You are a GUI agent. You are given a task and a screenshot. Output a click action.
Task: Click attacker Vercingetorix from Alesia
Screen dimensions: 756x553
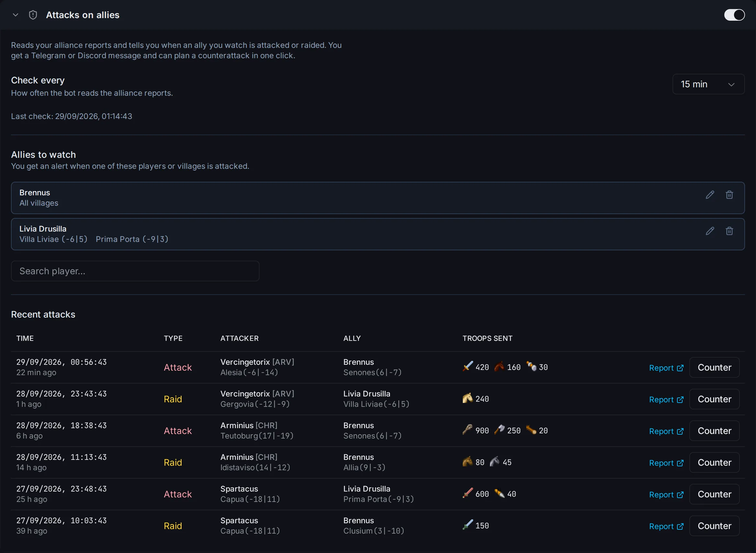[x=245, y=362]
